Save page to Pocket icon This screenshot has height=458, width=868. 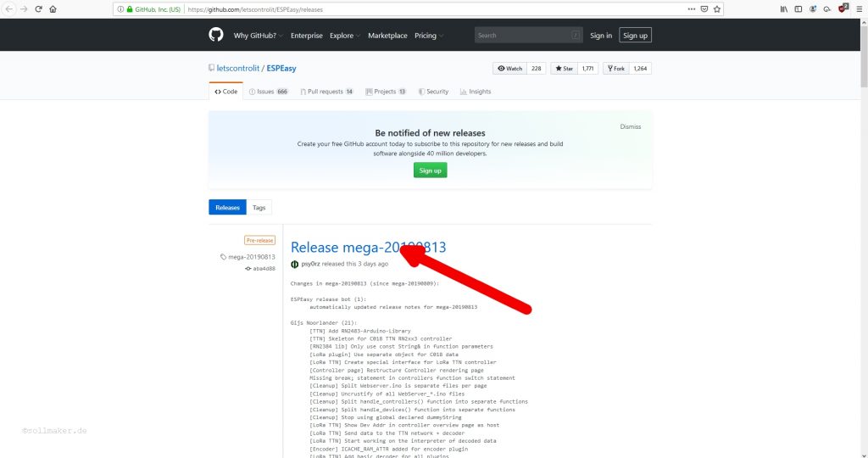704,8
